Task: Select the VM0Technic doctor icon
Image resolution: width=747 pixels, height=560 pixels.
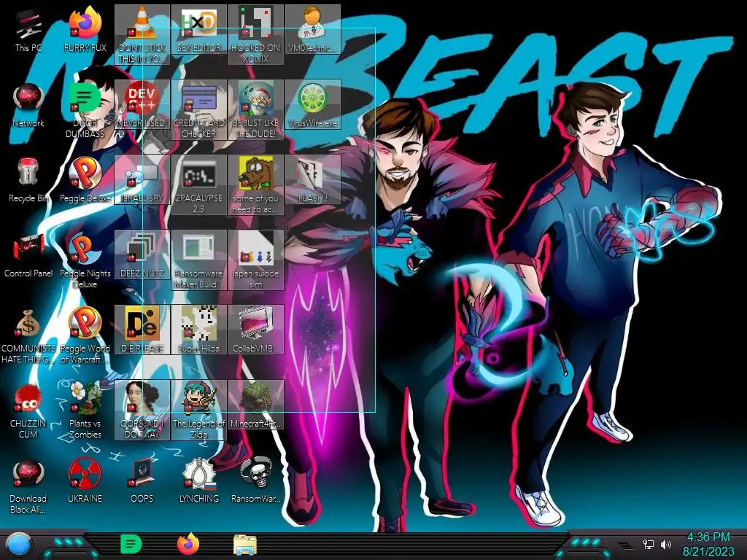Action: tap(312, 28)
